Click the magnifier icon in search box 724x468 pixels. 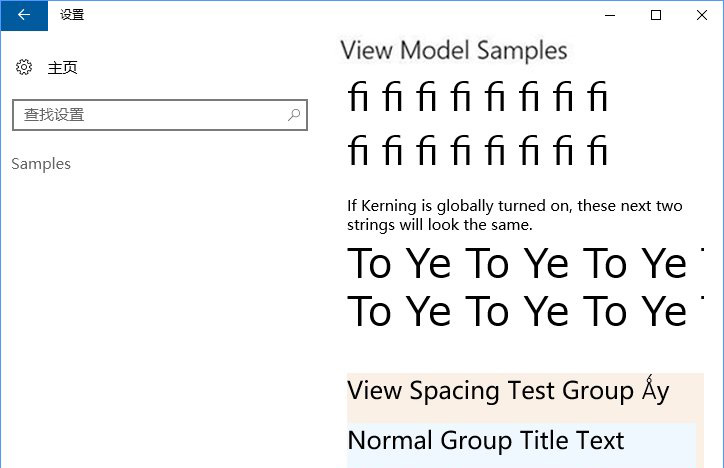tap(294, 115)
